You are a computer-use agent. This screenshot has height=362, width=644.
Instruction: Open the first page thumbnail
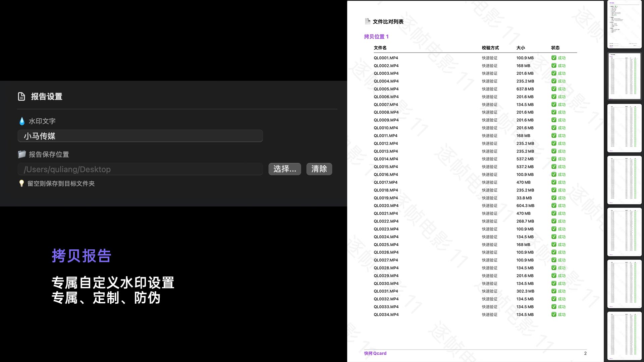624,24
